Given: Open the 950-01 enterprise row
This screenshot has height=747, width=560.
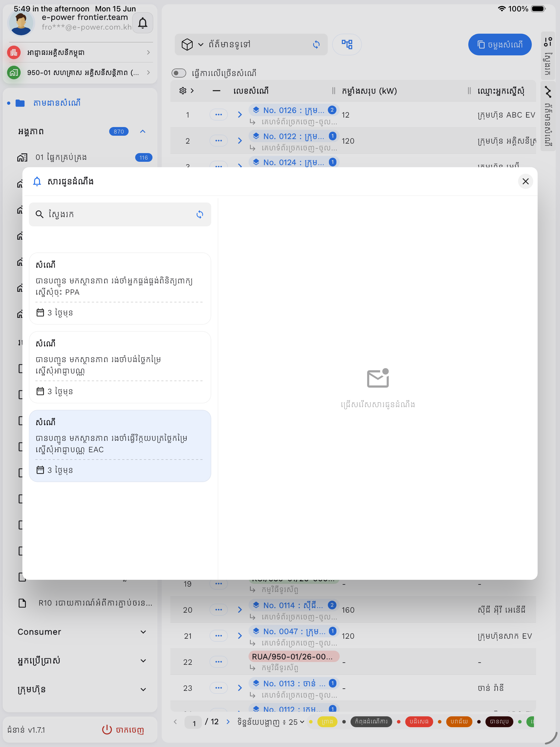Looking at the screenshot, I should click(80, 72).
